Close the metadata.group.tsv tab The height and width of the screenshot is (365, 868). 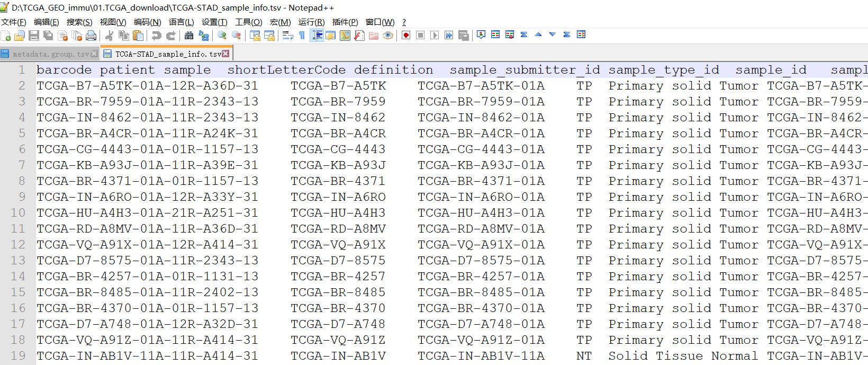(x=94, y=54)
